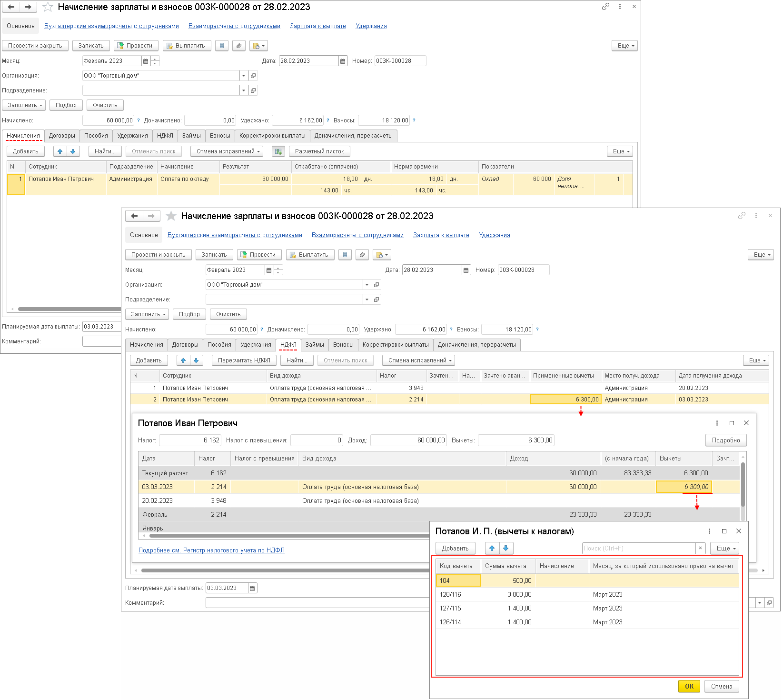Open Подразделение record icon in front window
Screen dimensions: 783x700
point(377,300)
